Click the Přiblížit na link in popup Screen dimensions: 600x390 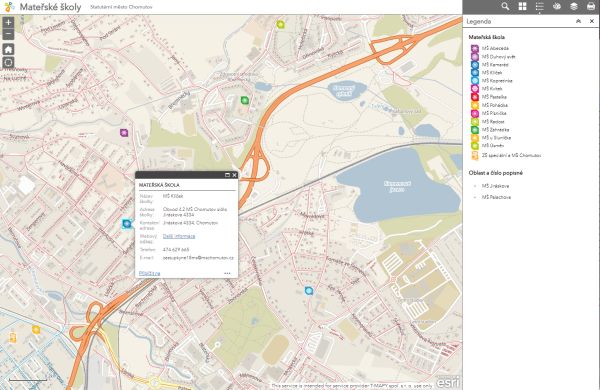pyautogui.click(x=149, y=273)
